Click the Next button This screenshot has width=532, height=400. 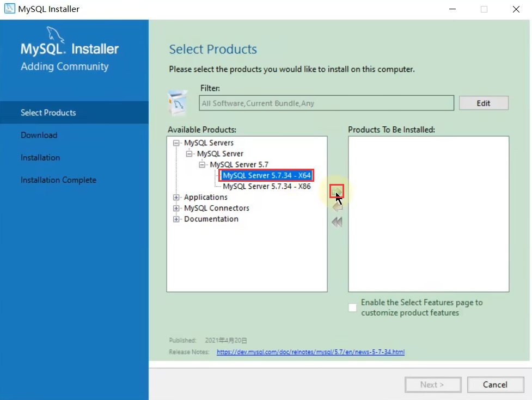432,385
